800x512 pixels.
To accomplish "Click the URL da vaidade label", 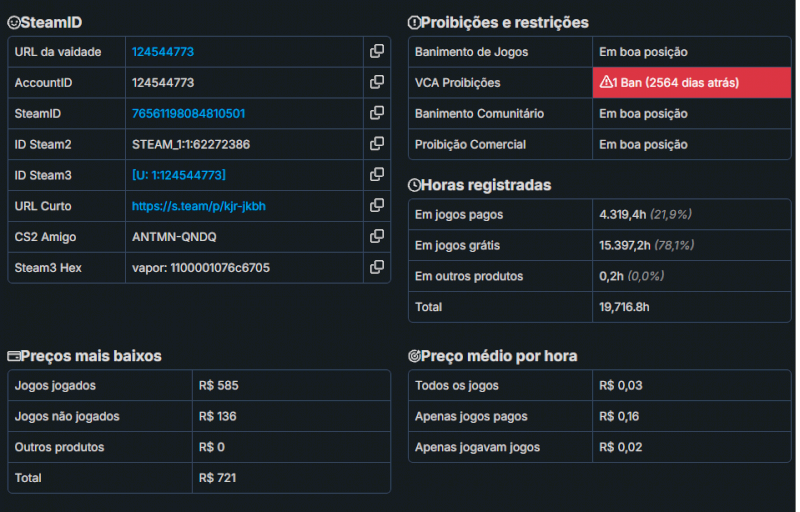I will [58, 52].
